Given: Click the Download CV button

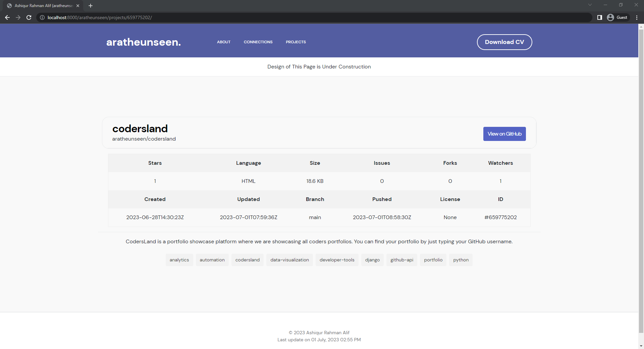Looking at the screenshot, I should pyautogui.click(x=504, y=42).
